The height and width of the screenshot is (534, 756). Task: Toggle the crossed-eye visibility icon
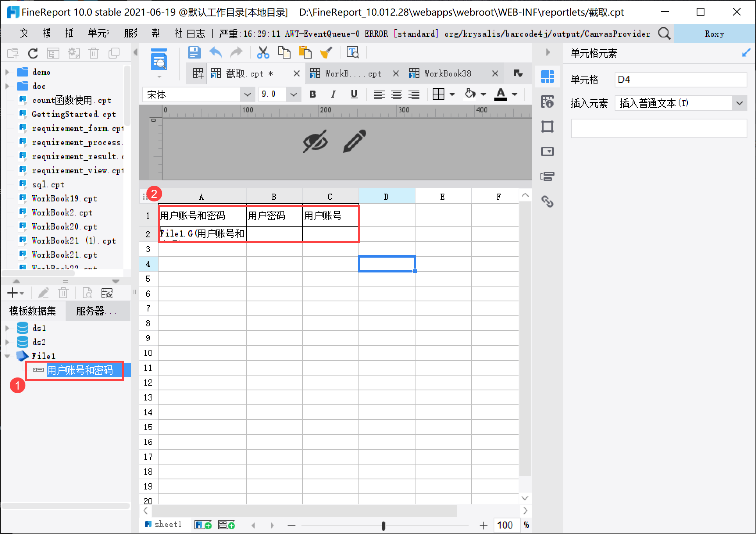[x=315, y=141]
